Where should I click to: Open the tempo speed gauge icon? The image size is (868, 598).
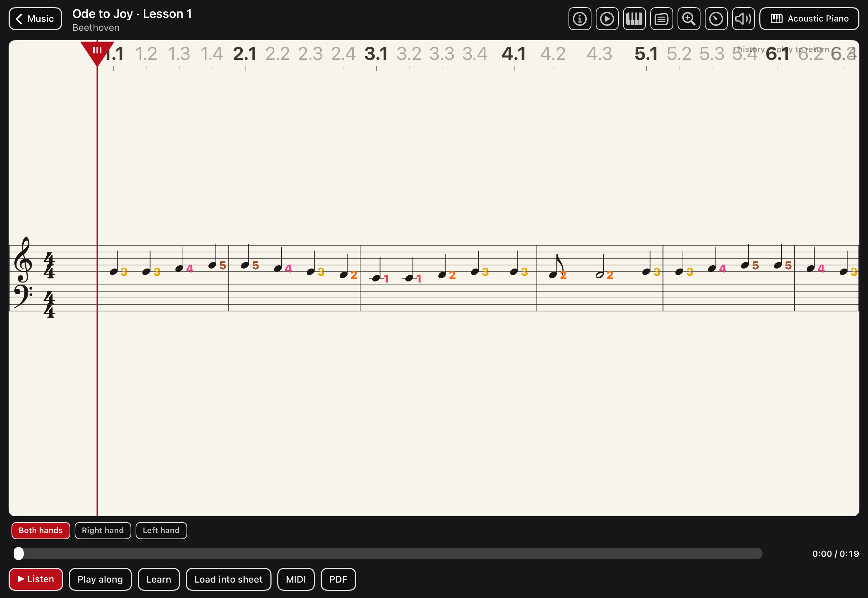coord(716,19)
